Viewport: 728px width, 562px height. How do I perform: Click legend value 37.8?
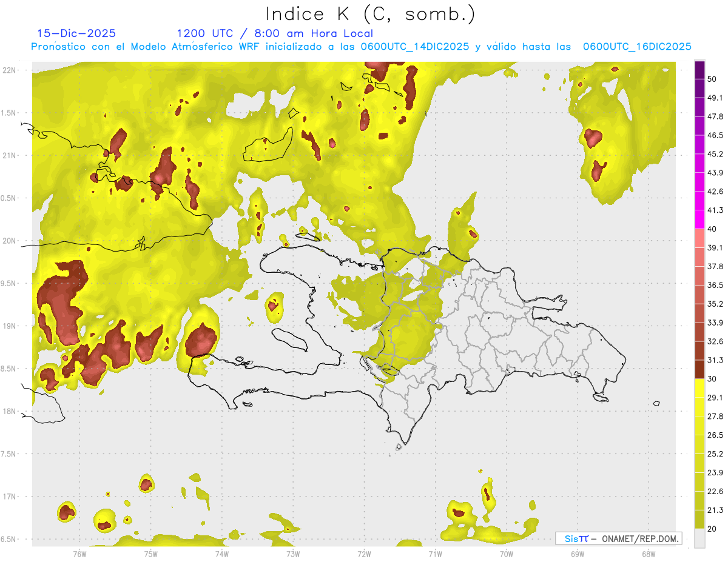[x=715, y=266]
